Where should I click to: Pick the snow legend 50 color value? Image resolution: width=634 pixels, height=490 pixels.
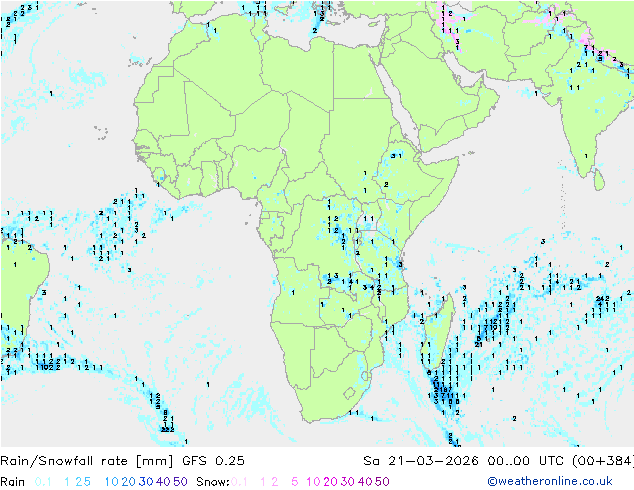383,482
